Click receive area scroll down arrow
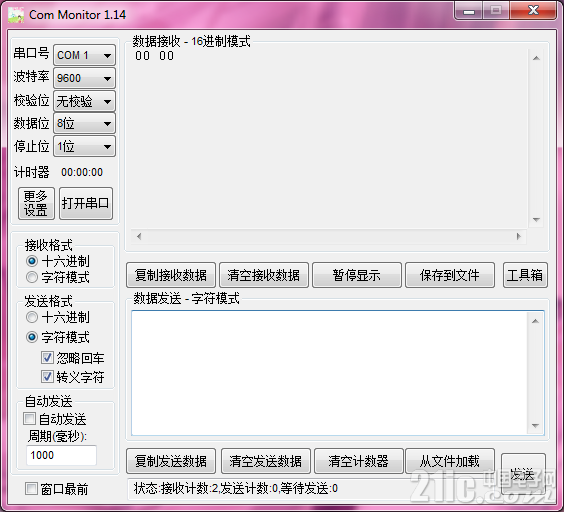The image size is (564, 512). tap(536, 219)
